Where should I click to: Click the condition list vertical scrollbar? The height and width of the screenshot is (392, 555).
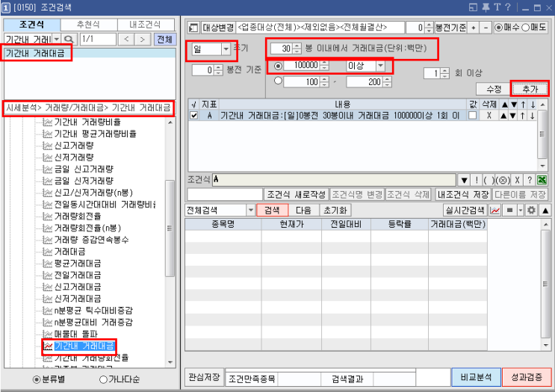(542, 135)
